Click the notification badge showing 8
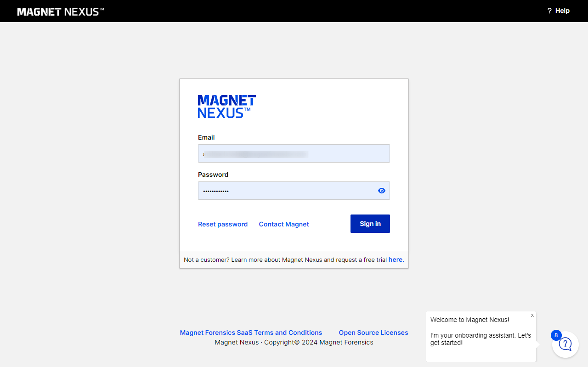The image size is (588, 367). click(x=556, y=335)
